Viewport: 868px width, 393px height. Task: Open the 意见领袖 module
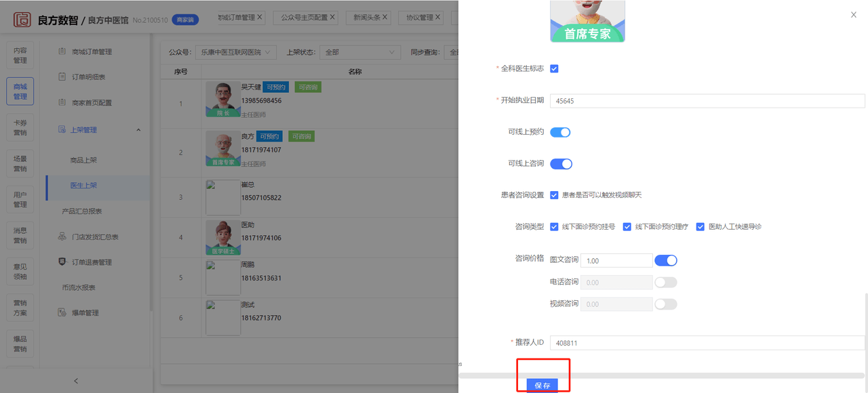(20, 271)
